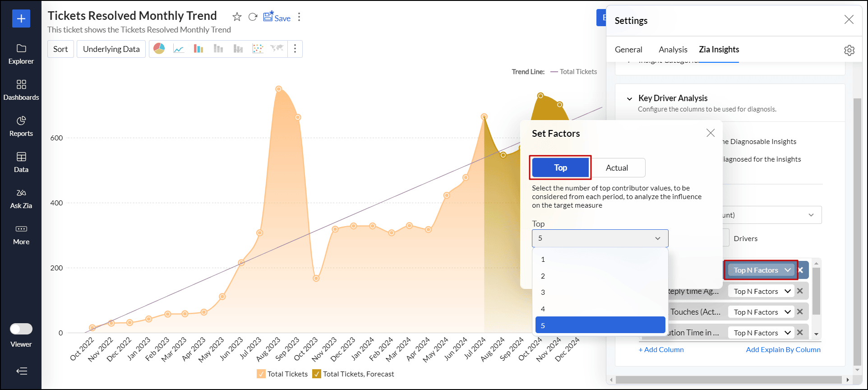Pick the scatter chart type icon

click(258, 49)
